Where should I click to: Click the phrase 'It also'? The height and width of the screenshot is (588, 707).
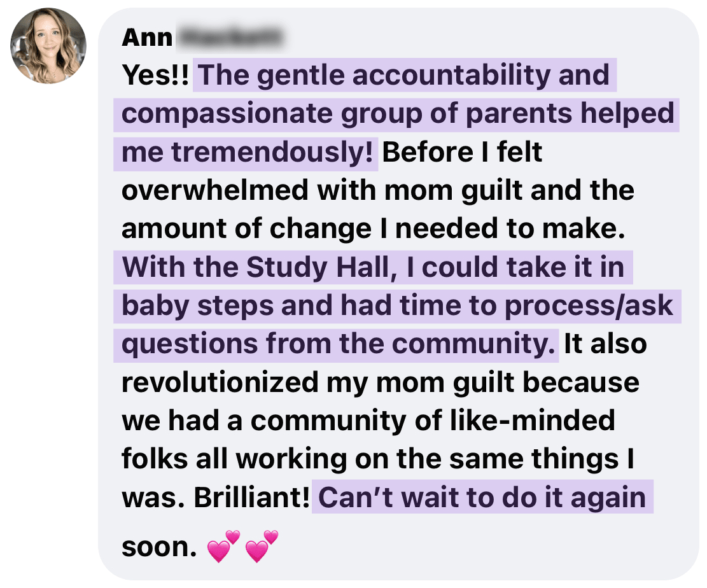pos(606,344)
